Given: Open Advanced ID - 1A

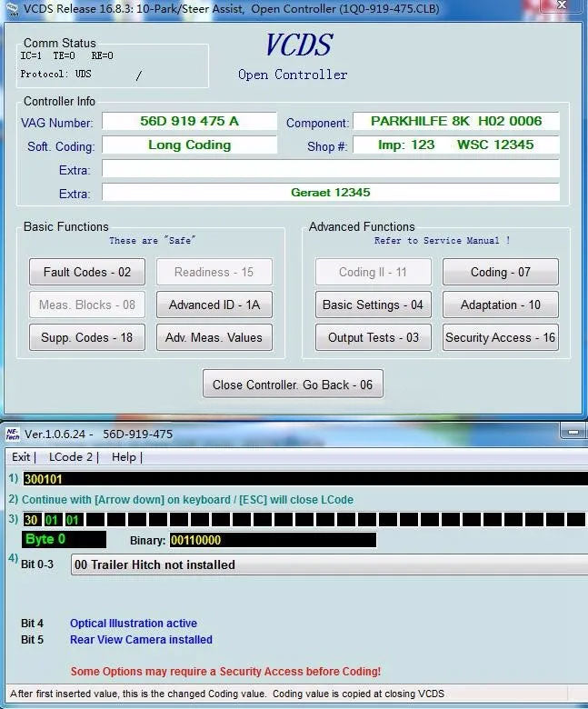Looking at the screenshot, I should pyautogui.click(x=214, y=305).
